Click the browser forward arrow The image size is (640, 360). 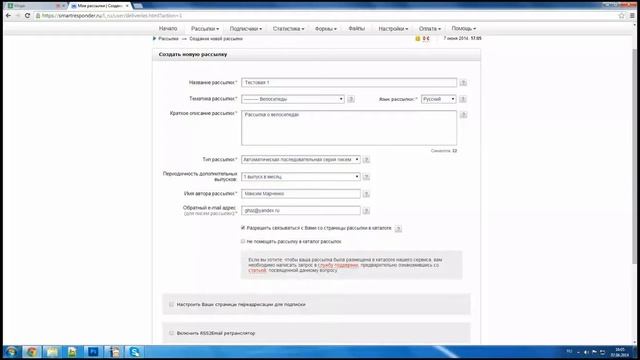coord(18,16)
